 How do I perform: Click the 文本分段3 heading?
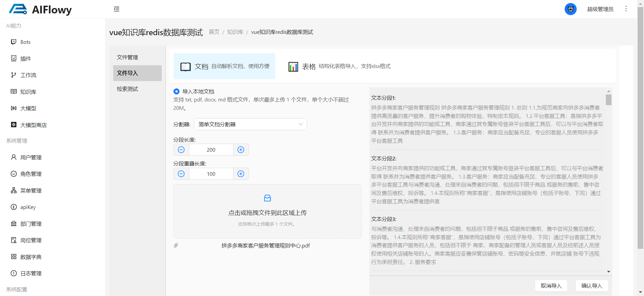coord(384,219)
